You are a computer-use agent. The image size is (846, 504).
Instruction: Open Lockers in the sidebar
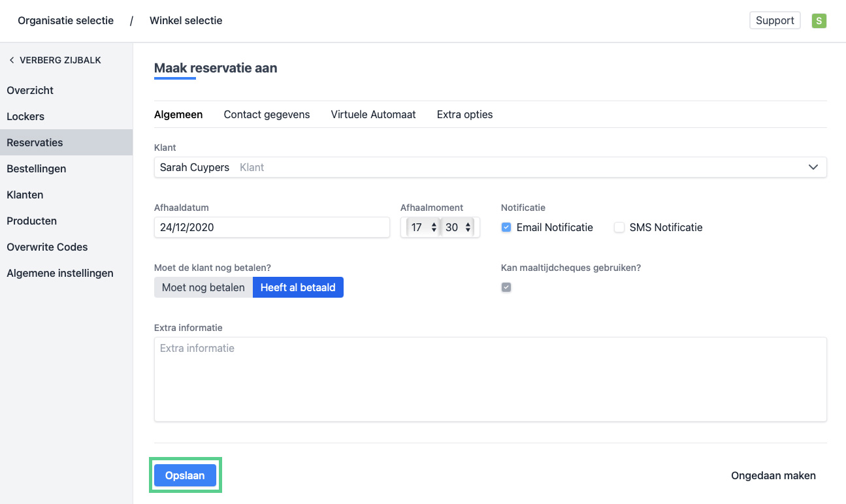click(25, 116)
